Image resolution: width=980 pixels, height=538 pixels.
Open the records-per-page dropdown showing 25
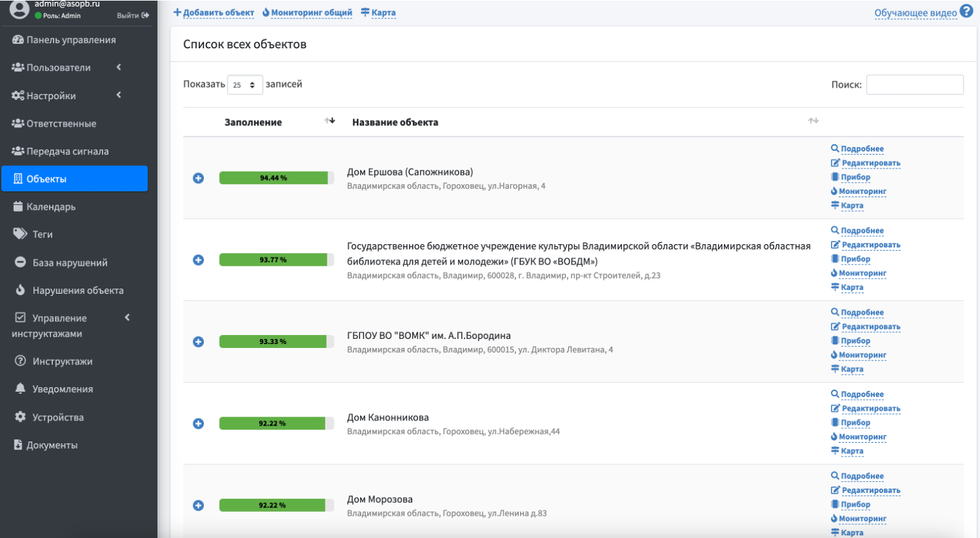[x=245, y=85]
